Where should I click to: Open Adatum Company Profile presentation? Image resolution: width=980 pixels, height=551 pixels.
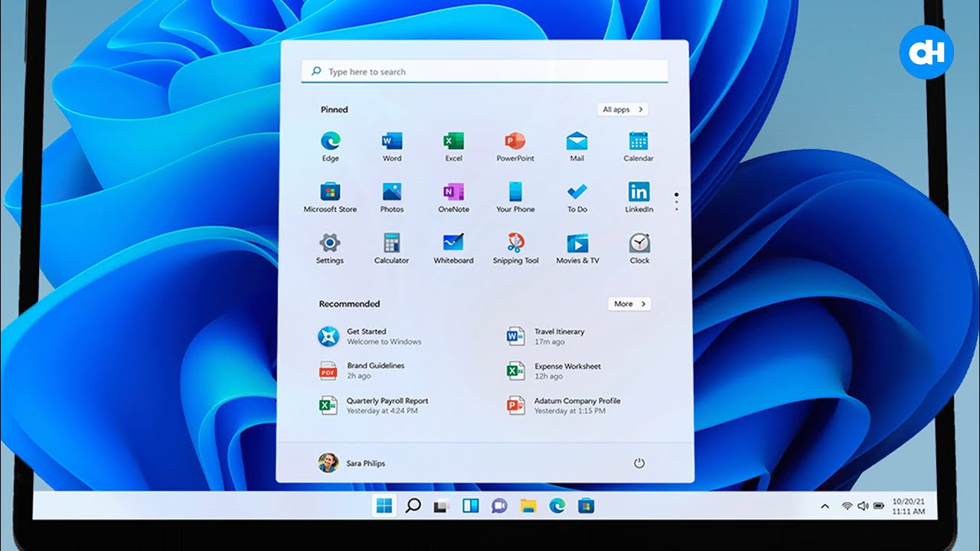coord(563,406)
